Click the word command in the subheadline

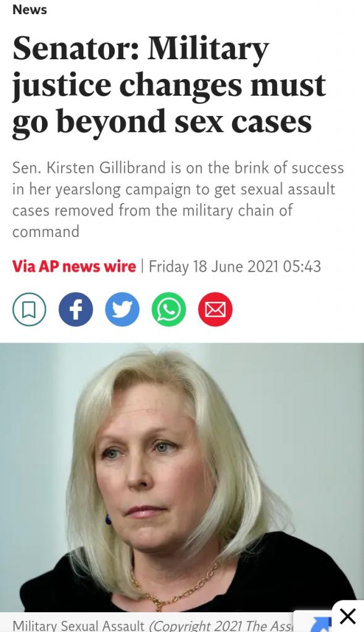46,232
